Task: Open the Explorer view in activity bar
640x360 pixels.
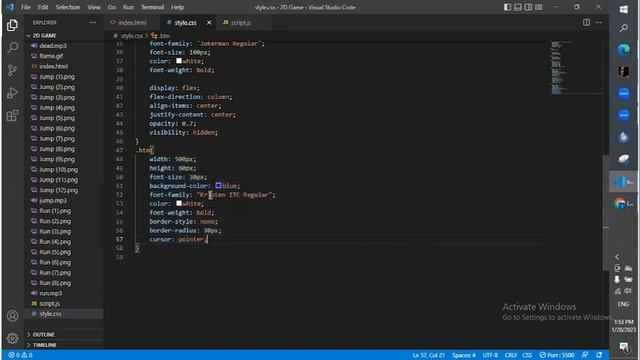Action: pos(12,25)
